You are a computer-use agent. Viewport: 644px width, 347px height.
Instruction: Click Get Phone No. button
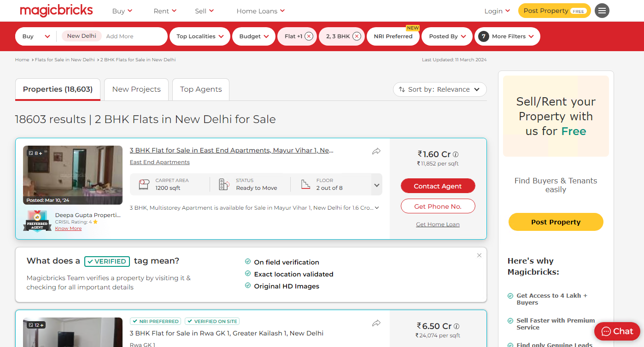coord(438,206)
